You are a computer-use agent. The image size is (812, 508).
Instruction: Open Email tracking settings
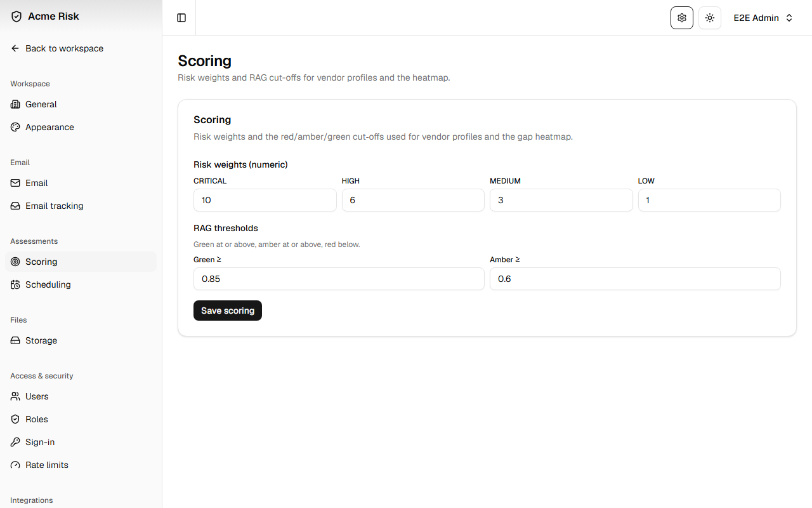click(x=81, y=206)
